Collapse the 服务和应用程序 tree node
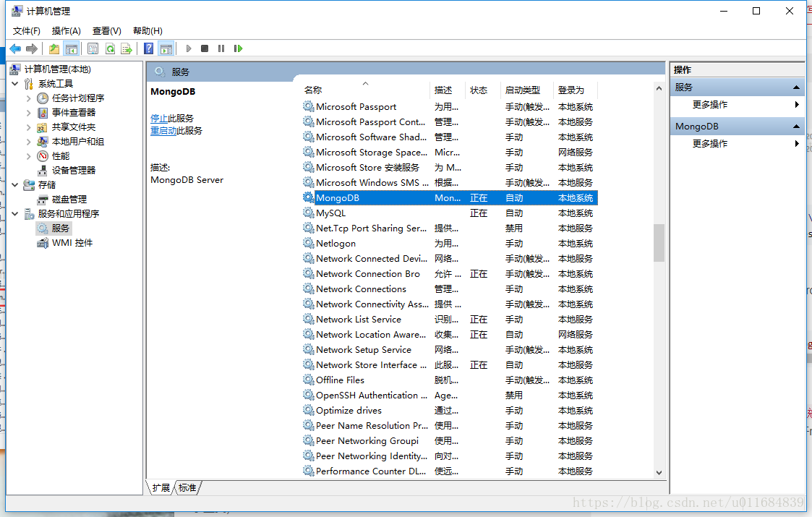812x517 pixels. (x=15, y=213)
